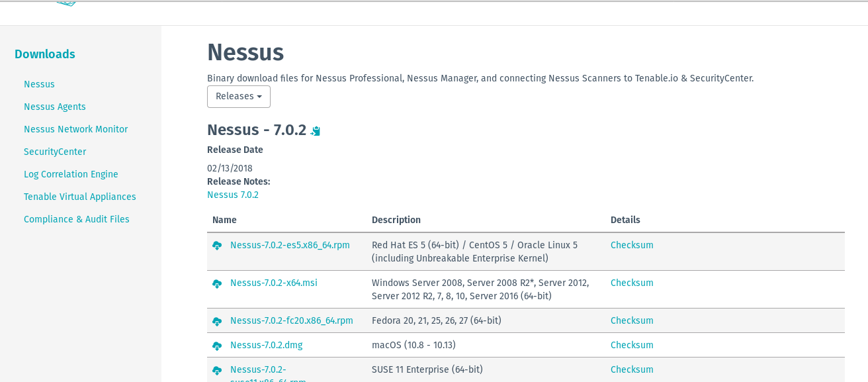The width and height of the screenshot is (868, 382).
Task: Click the Release Date label
Action: pyautogui.click(x=235, y=150)
